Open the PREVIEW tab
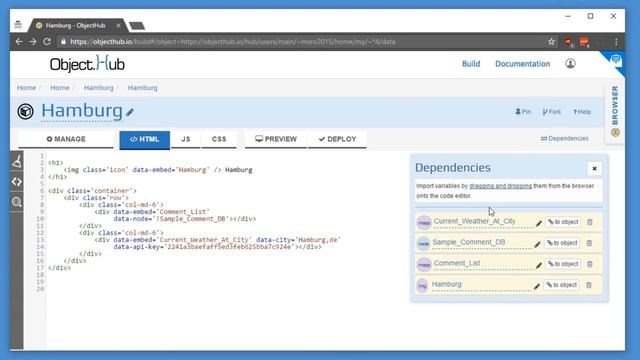The height and width of the screenshot is (360, 640). pos(276,139)
